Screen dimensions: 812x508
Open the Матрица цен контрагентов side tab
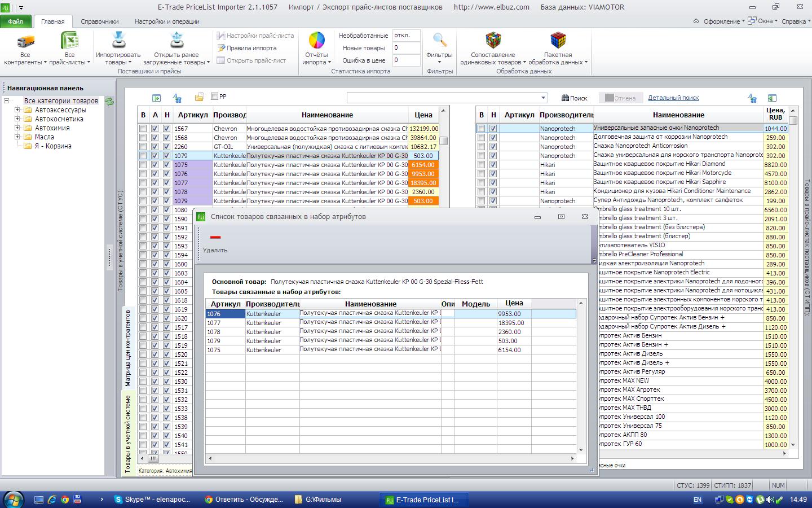coord(128,348)
